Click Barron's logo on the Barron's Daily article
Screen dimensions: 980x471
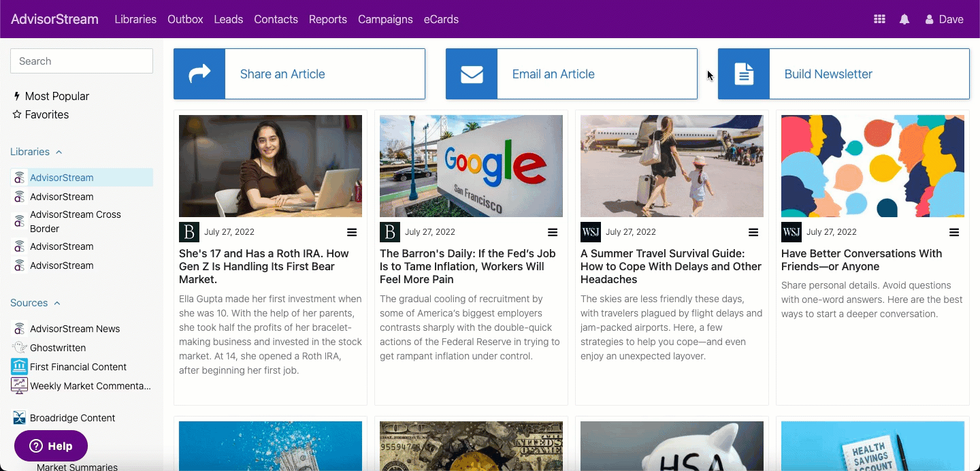(390, 232)
